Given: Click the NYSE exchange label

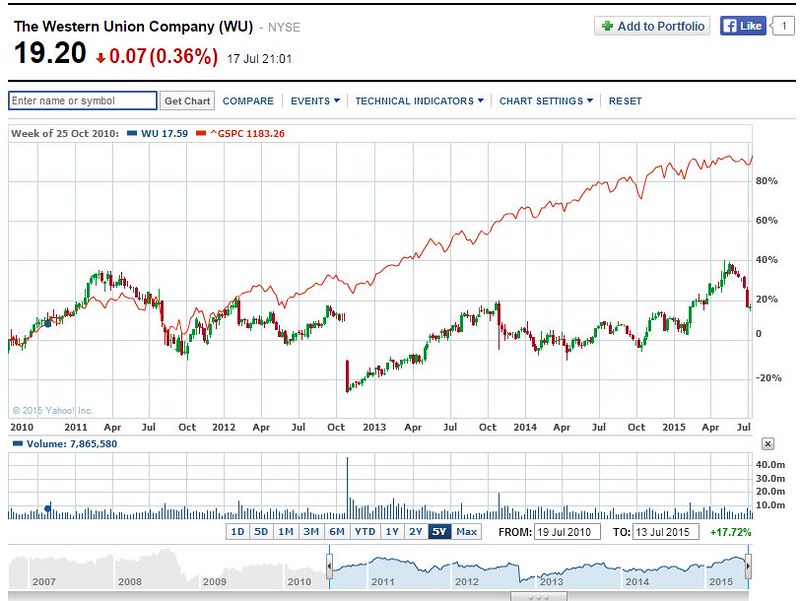Looking at the screenshot, I should point(284,28).
